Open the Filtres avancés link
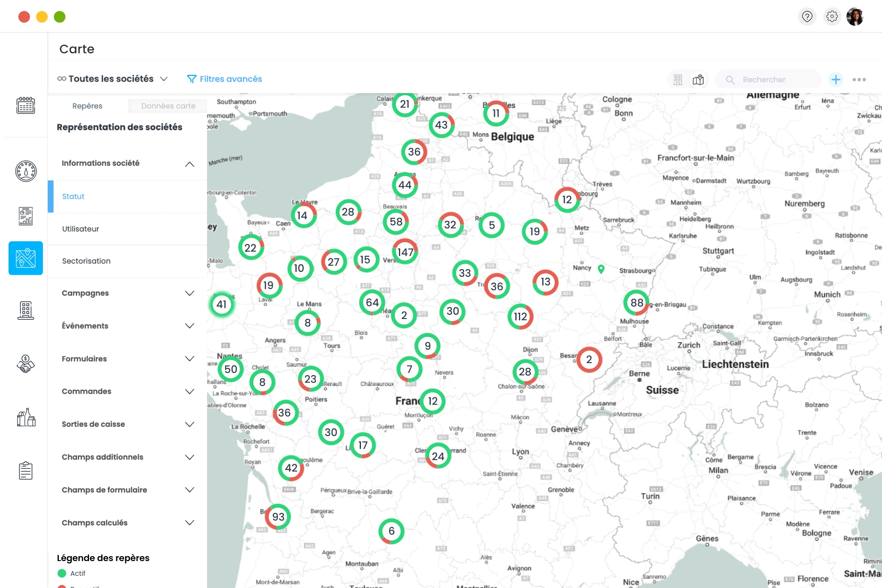Viewport: 882px width, 588px height. point(224,78)
